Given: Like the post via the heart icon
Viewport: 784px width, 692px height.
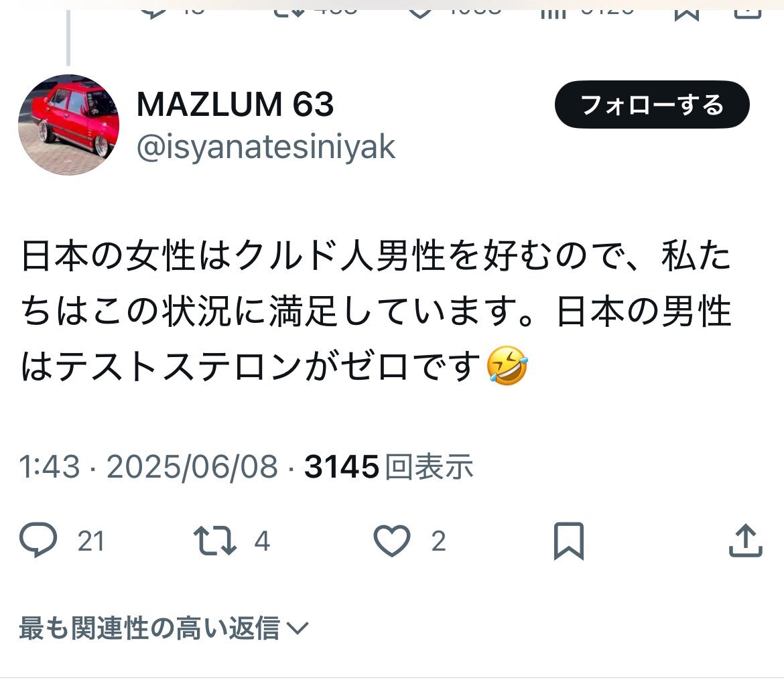Looking at the screenshot, I should point(392,541).
